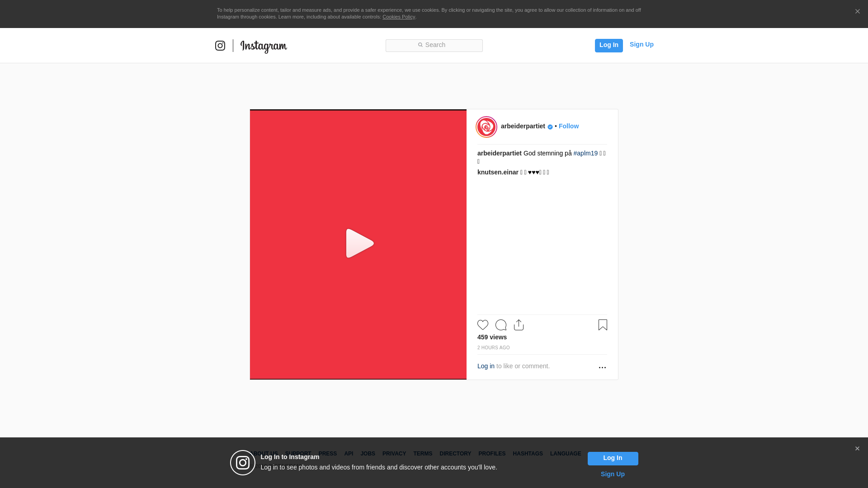The height and width of the screenshot is (488, 868).
Task: Click the comment speech bubble icon
Action: coord(501,325)
